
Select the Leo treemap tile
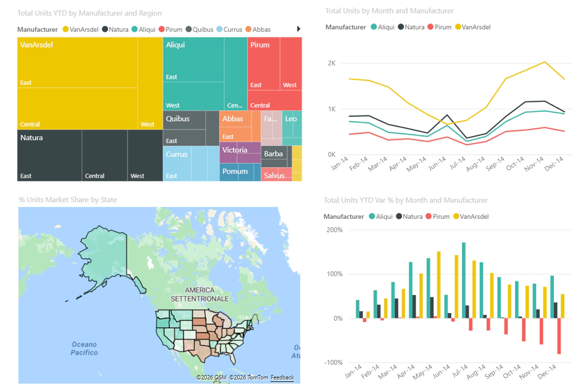292,128
